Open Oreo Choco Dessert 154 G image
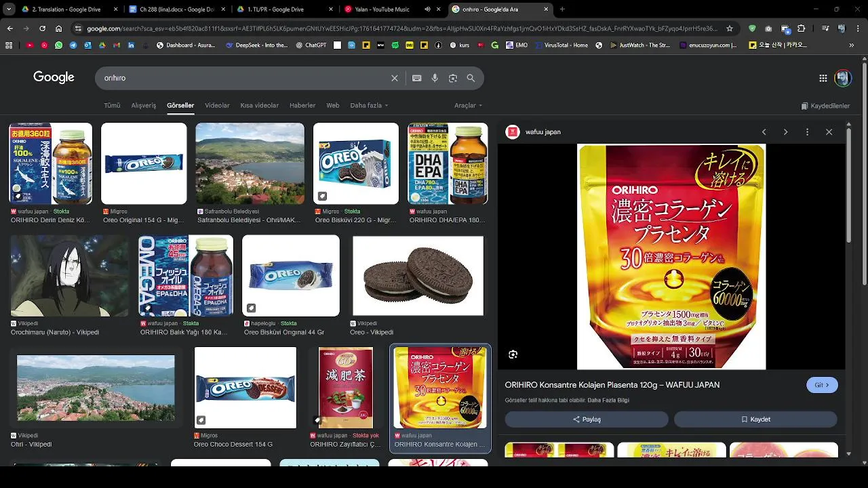The width and height of the screenshot is (868, 488). (x=245, y=388)
